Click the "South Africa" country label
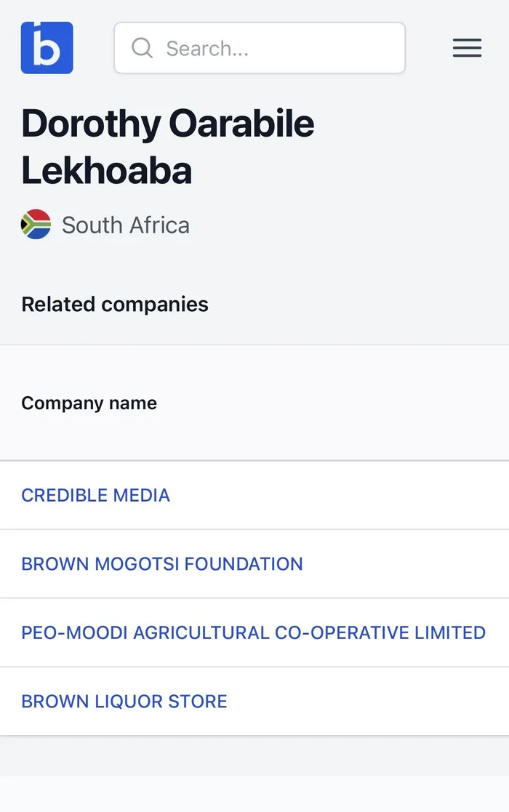This screenshot has height=812, width=509. tap(125, 225)
